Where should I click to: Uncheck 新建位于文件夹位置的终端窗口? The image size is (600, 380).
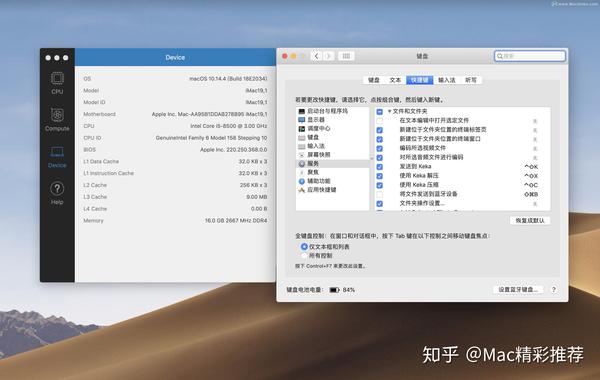(x=380, y=139)
